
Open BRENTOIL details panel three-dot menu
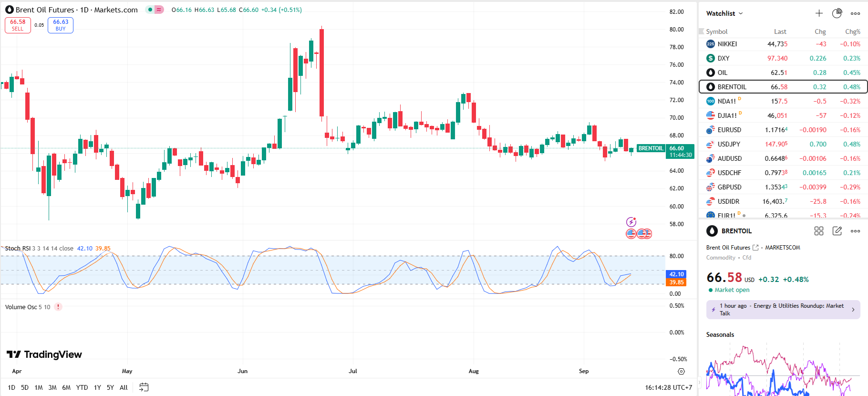pos(856,231)
